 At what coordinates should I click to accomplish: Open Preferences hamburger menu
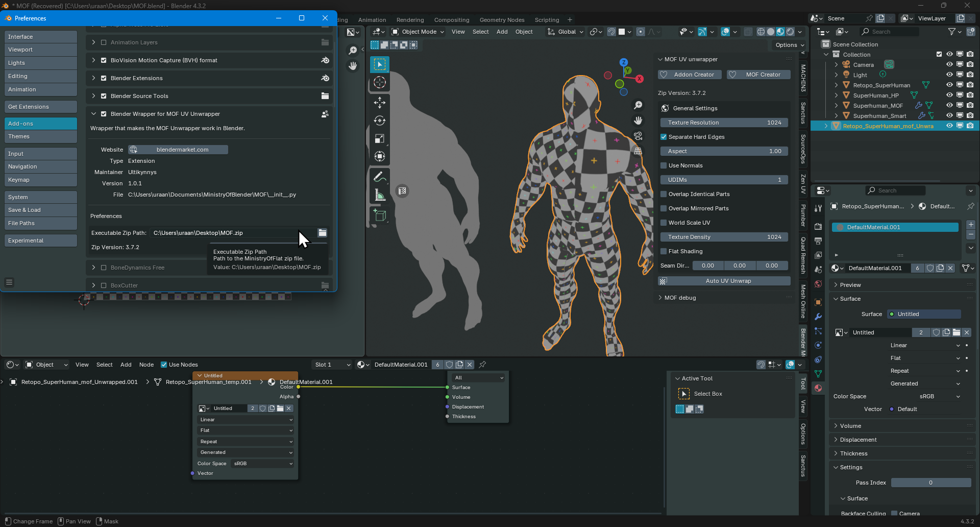(x=9, y=282)
